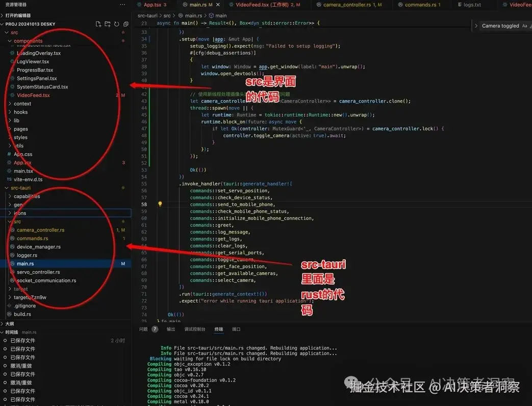Image resolution: width=532 pixels, height=406 pixels.
Task: Click the New Folder icon in explorer header
Action: click(108, 24)
